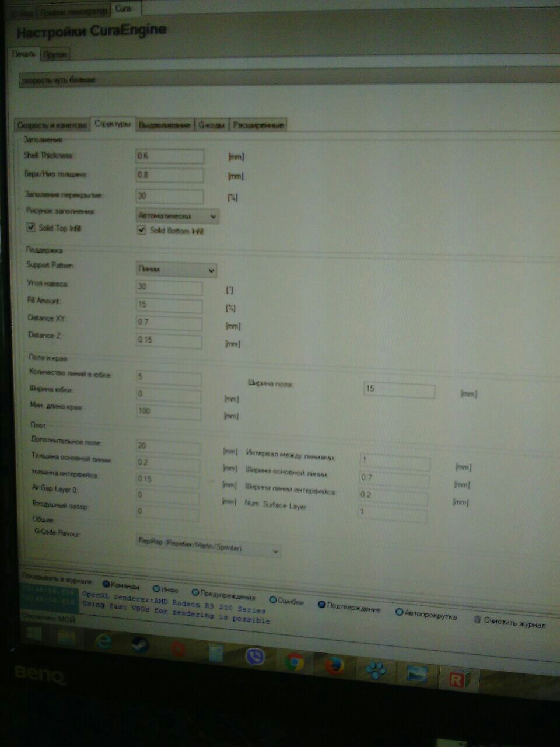Open Viber from the taskbar
This screenshot has height=747, width=560.
(254, 657)
